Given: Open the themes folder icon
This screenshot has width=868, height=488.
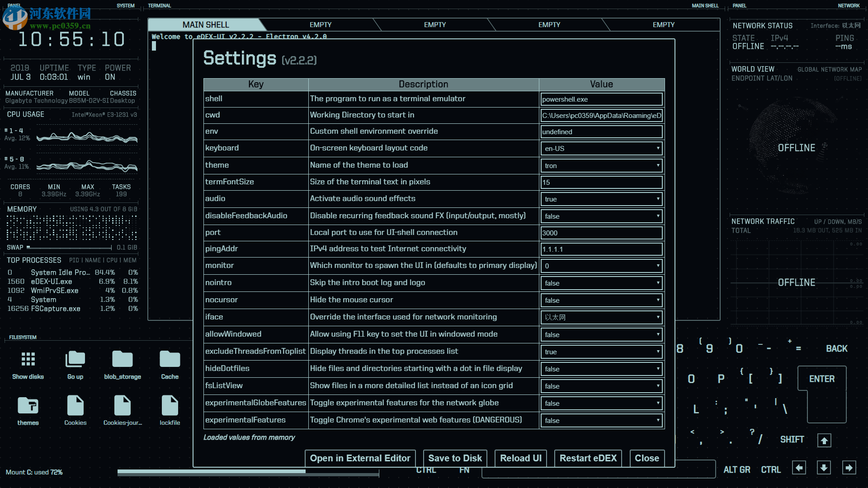Looking at the screenshot, I should [x=28, y=406].
